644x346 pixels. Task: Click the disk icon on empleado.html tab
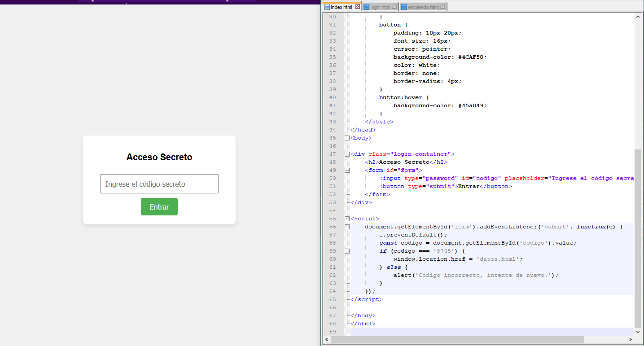[404, 7]
